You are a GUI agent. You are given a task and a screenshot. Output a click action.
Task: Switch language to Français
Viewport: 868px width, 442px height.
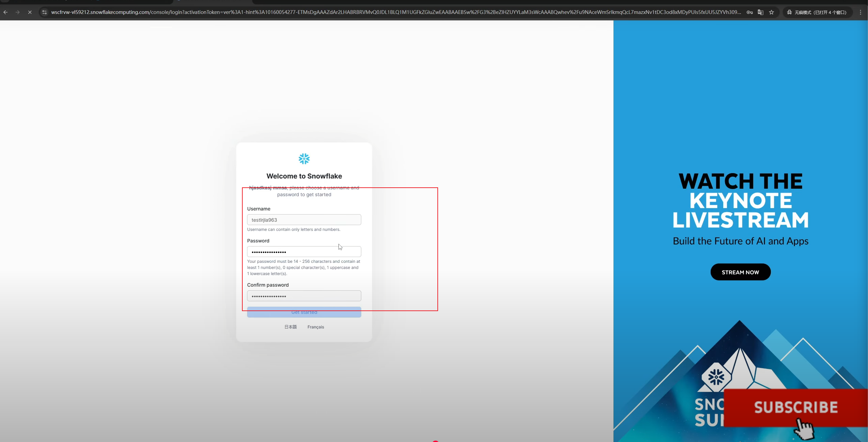[x=316, y=327]
